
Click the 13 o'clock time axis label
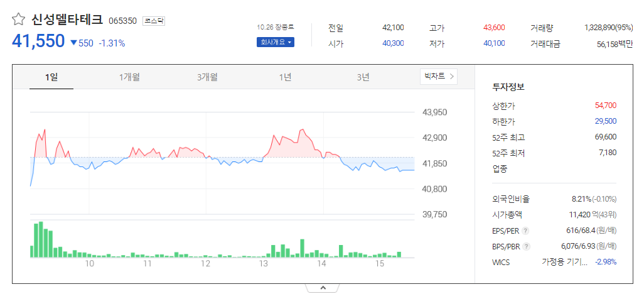pos(263,264)
